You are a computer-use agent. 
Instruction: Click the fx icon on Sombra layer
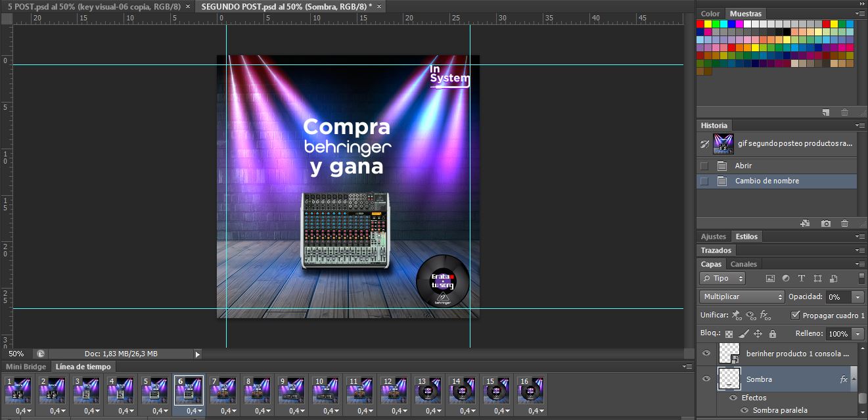click(x=844, y=379)
